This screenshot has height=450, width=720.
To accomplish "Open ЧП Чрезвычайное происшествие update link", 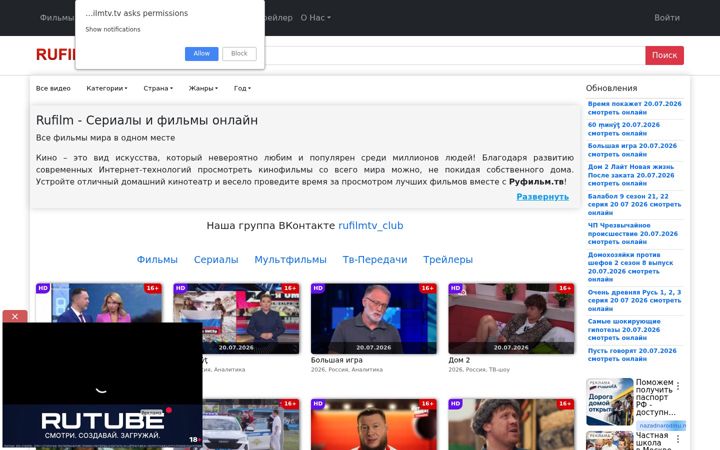I will coord(633,234).
